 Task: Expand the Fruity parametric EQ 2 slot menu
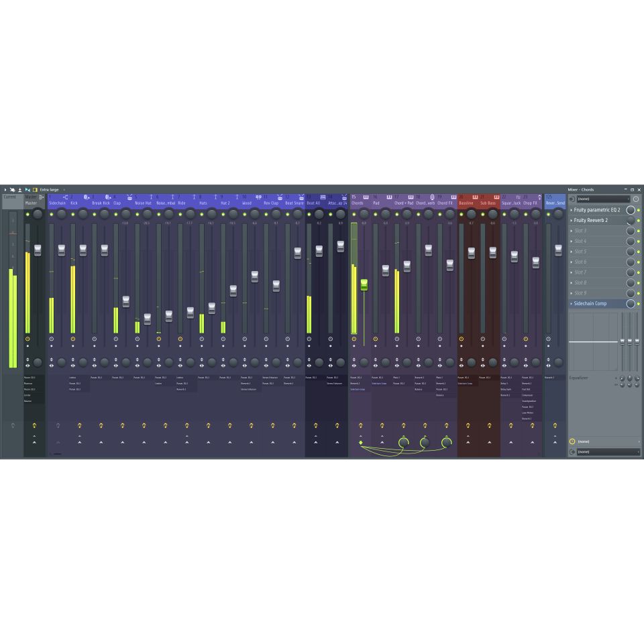click(x=572, y=210)
